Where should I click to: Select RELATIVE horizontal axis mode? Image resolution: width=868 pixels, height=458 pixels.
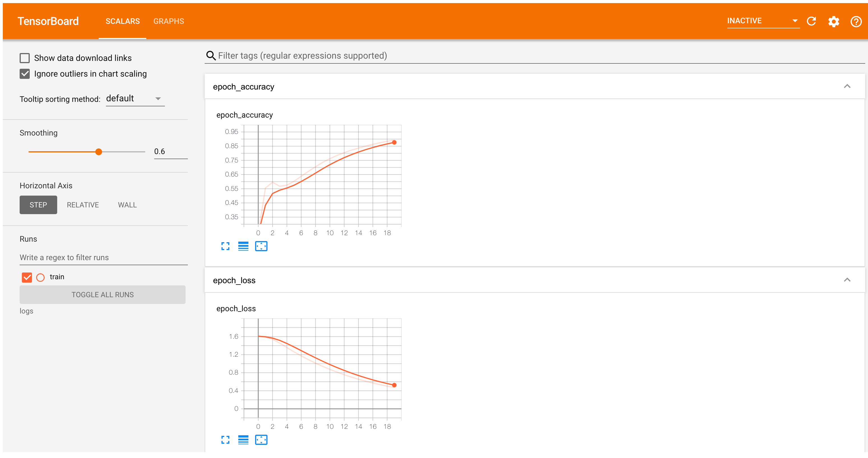click(82, 205)
